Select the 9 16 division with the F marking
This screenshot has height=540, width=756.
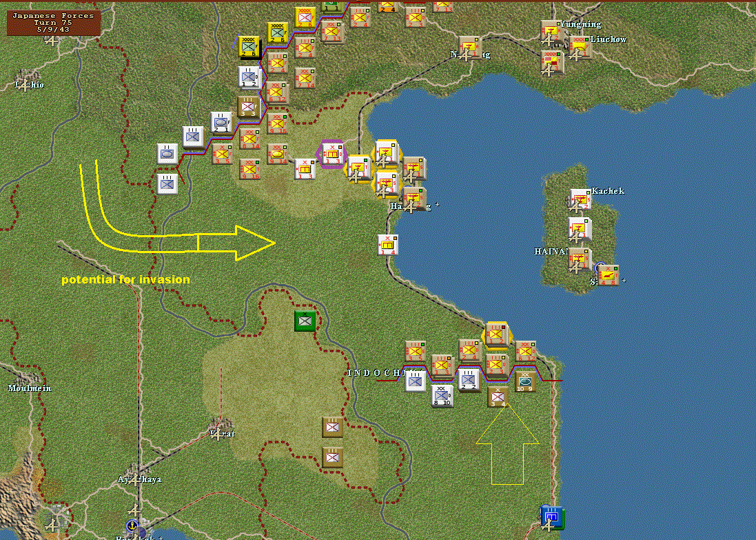[x=277, y=123]
